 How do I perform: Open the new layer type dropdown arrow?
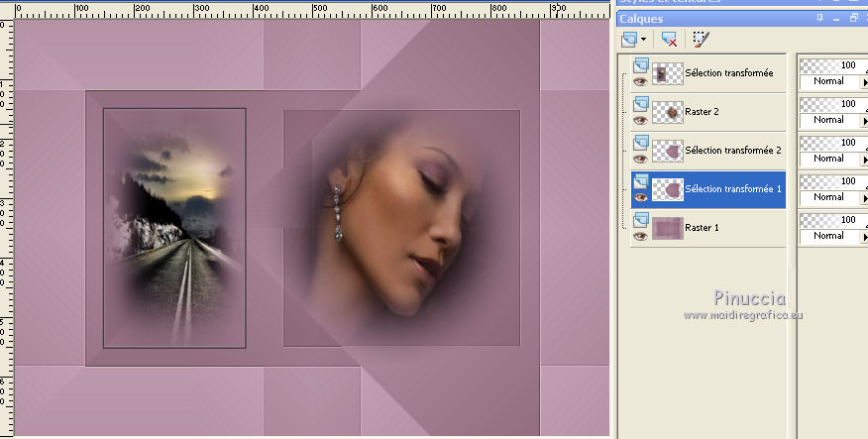(x=643, y=40)
